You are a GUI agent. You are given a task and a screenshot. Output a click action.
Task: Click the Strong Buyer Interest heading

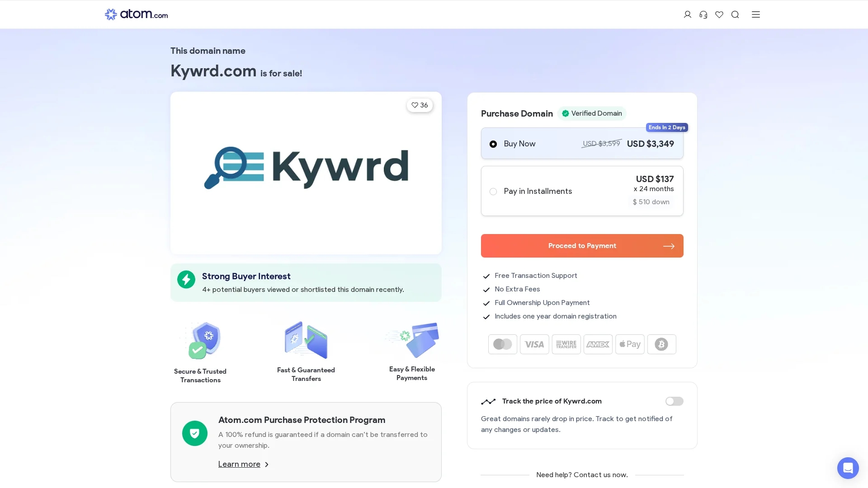(x=246, y=277)
